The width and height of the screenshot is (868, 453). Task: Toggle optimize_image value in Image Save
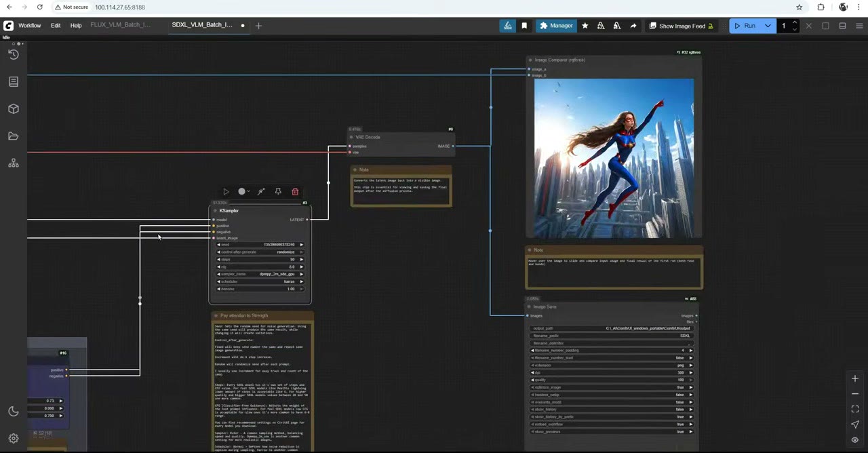613,387
